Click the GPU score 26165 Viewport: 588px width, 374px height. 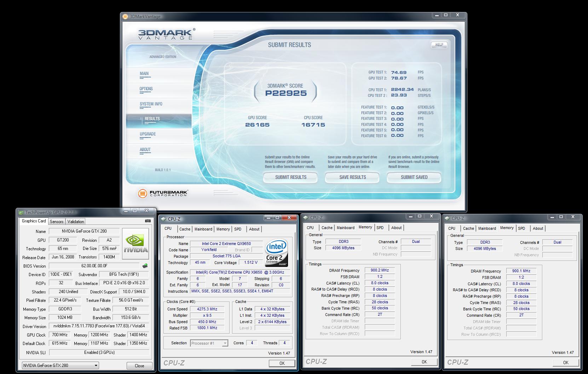[x=257, y=125]
